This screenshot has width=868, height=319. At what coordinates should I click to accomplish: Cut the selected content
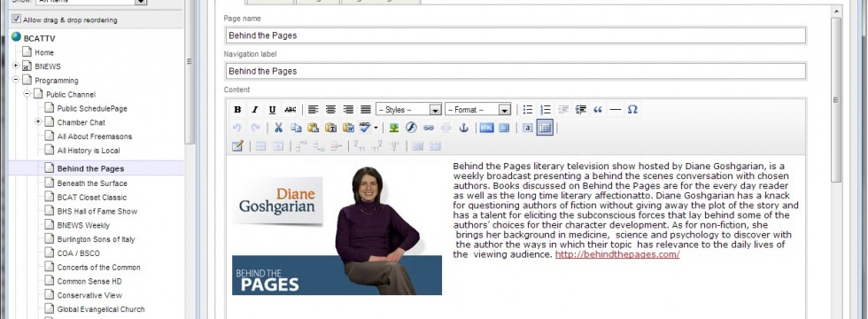278,128
